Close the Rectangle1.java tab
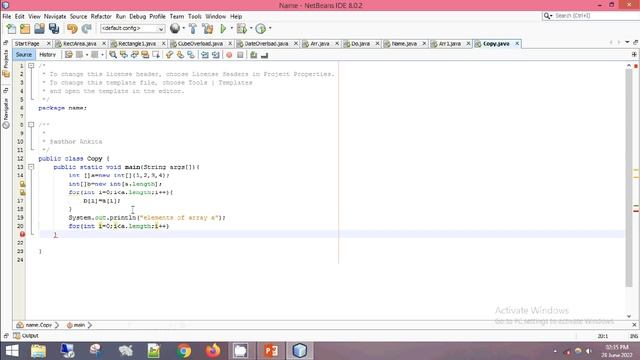 (x=163, y=44)
